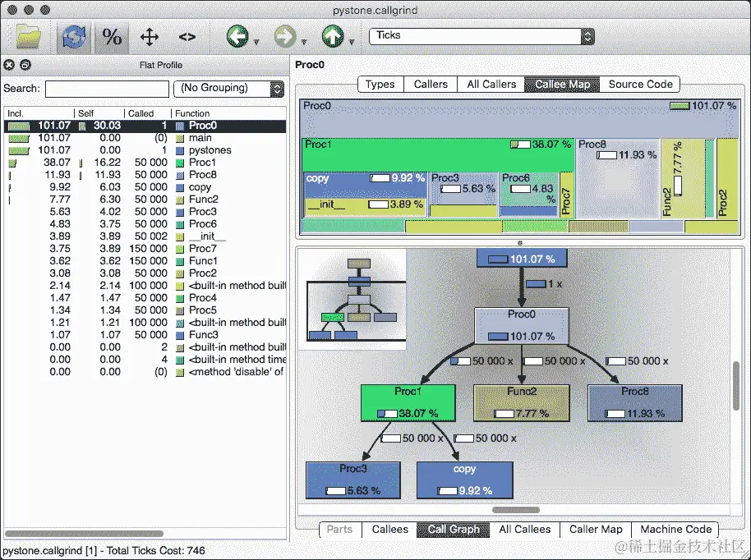Click the call graph horizontal scrollbar
The height and width of the screenshot is (560, 751).
tap(516, 510)
